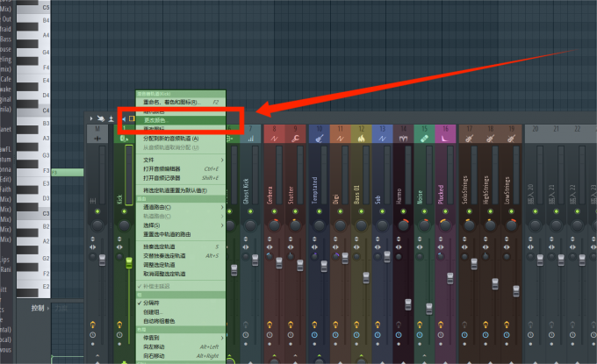Viewport: 597px width, 364px height.
Task: Click the Kick track volume fader
Action: tap(129, 262)
